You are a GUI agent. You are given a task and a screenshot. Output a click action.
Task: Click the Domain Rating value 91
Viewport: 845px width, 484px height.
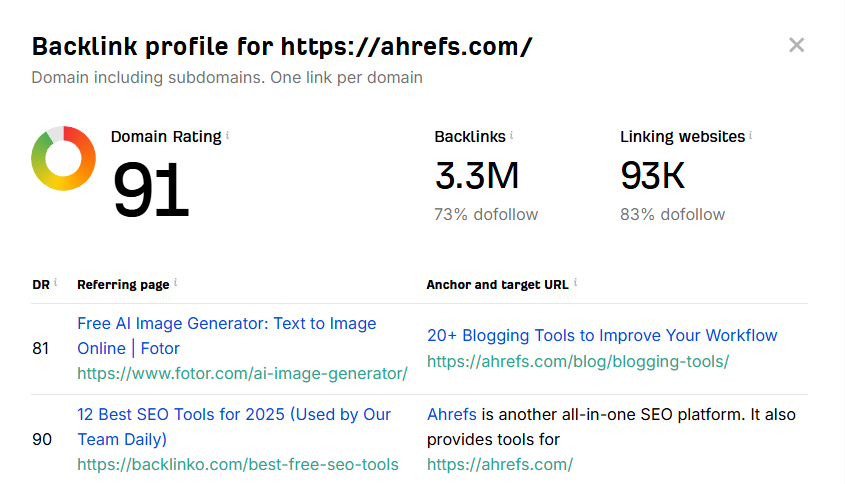coord(150,189)
